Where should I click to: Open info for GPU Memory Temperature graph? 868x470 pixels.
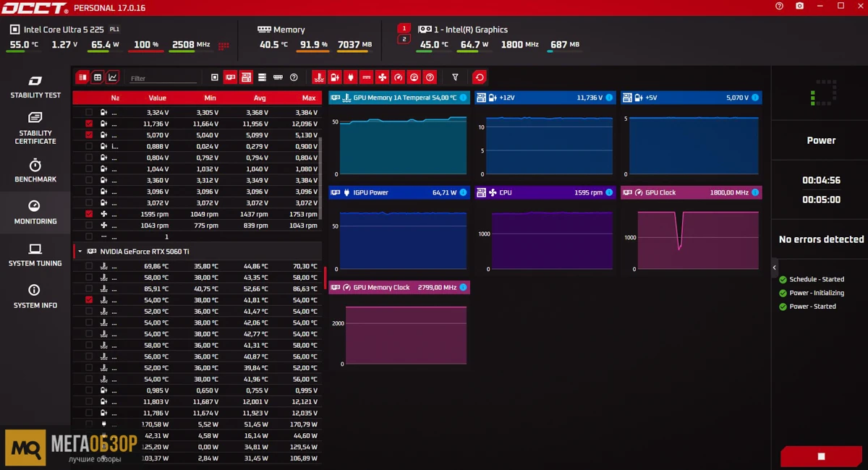pyautogui.click(x=463, y=98)
